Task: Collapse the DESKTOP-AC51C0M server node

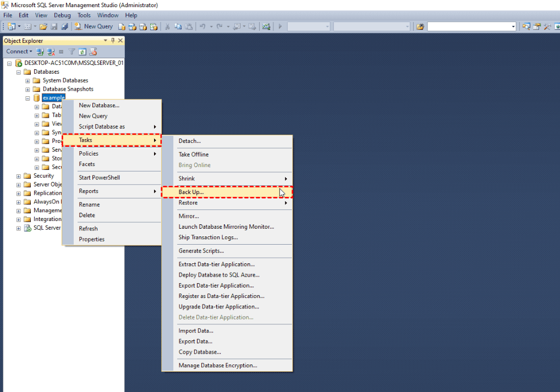Action: click(x=9, y=64)
